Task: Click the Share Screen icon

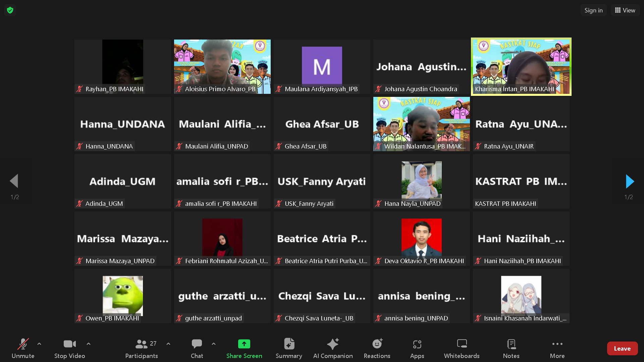Action: point(244,344)
